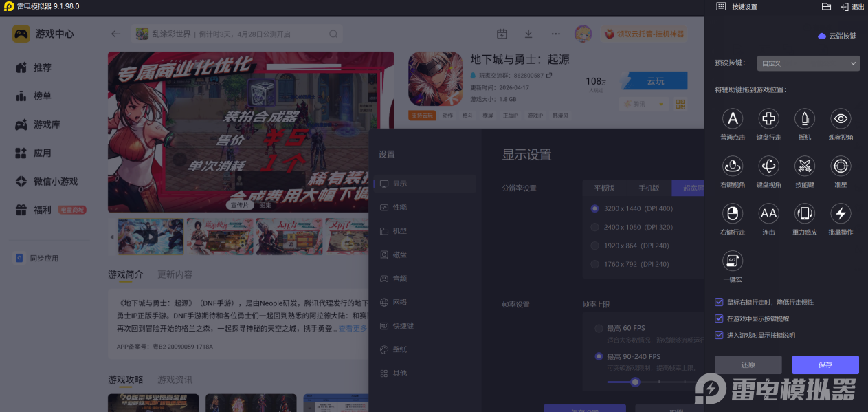The width and height of the screenshot is (868, 412).
Task: Open the 腾讯 channel dropdown
Action: (x=643, y=104)
